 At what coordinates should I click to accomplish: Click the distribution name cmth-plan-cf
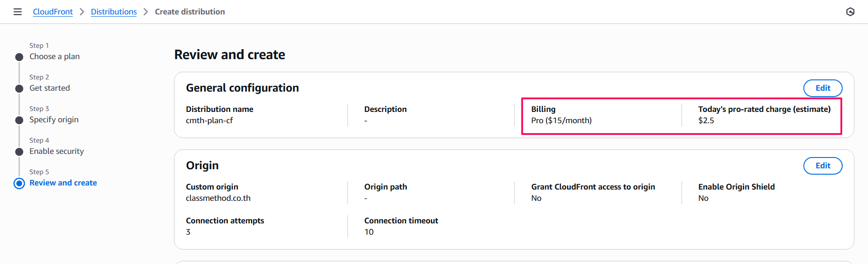[x=209, y=120]
